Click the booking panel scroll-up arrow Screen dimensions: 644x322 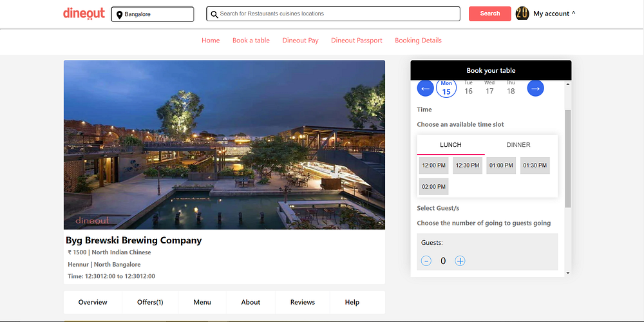[567, 84]
